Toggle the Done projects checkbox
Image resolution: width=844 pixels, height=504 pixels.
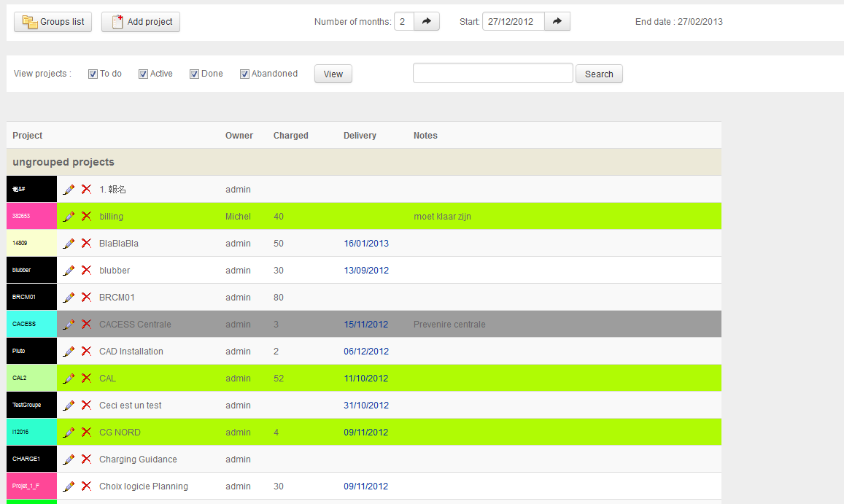(x=194, y=74)
